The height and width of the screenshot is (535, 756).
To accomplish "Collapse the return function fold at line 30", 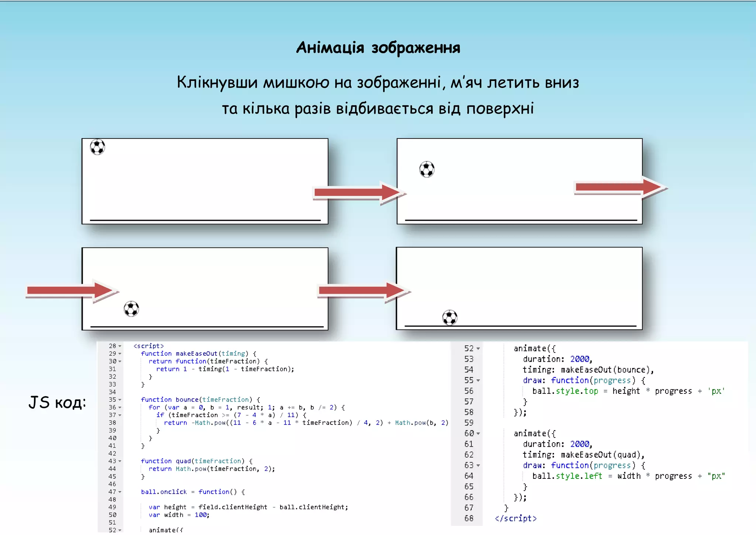I will point(120,362).
